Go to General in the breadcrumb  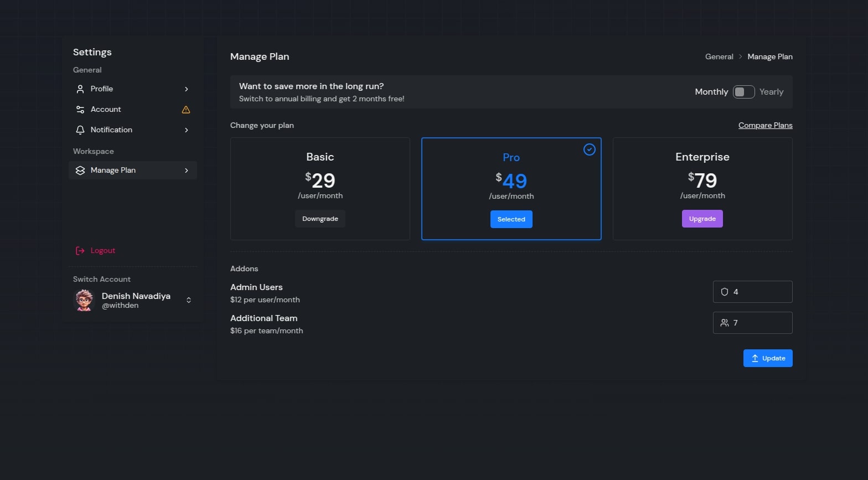coord(719,56)
